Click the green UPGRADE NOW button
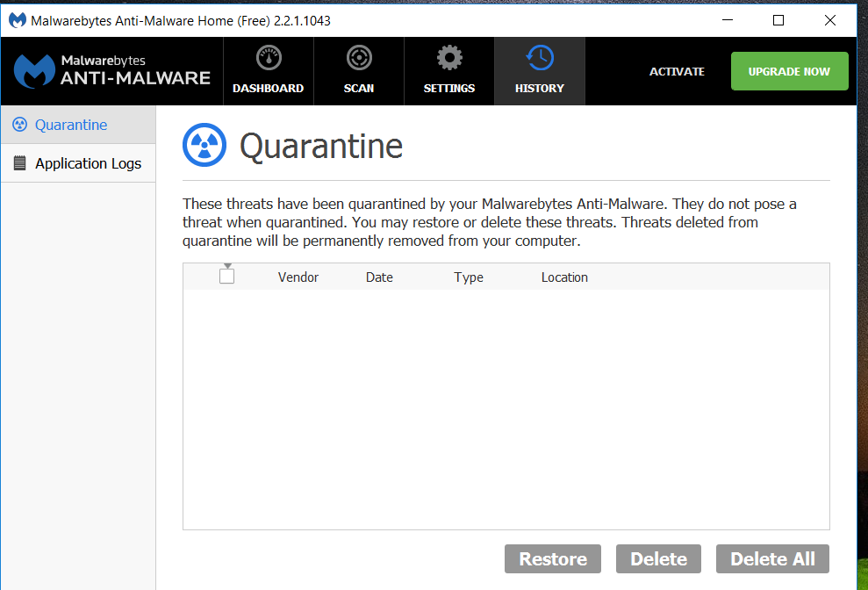The image size is (868, 590). point(789,71)
